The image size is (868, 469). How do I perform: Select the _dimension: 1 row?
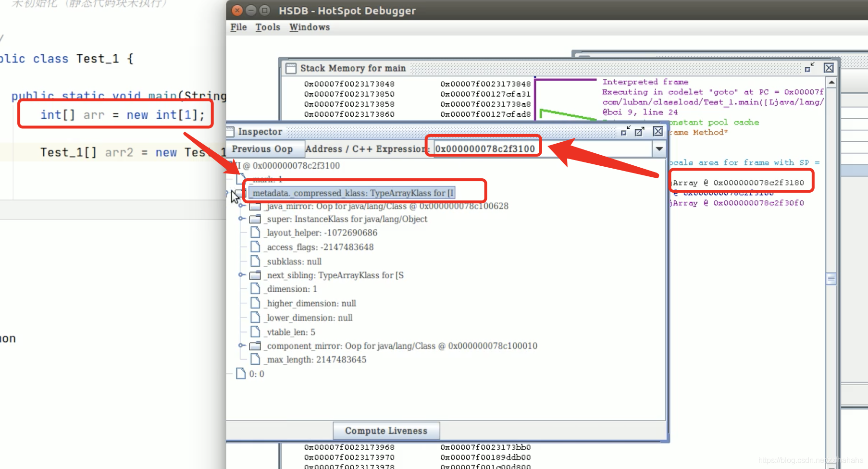tap(291, 289)
